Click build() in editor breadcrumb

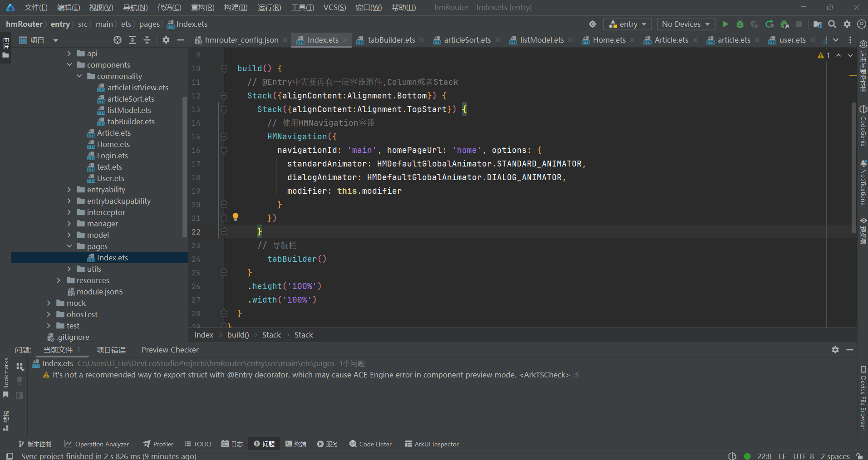(238, 335)
